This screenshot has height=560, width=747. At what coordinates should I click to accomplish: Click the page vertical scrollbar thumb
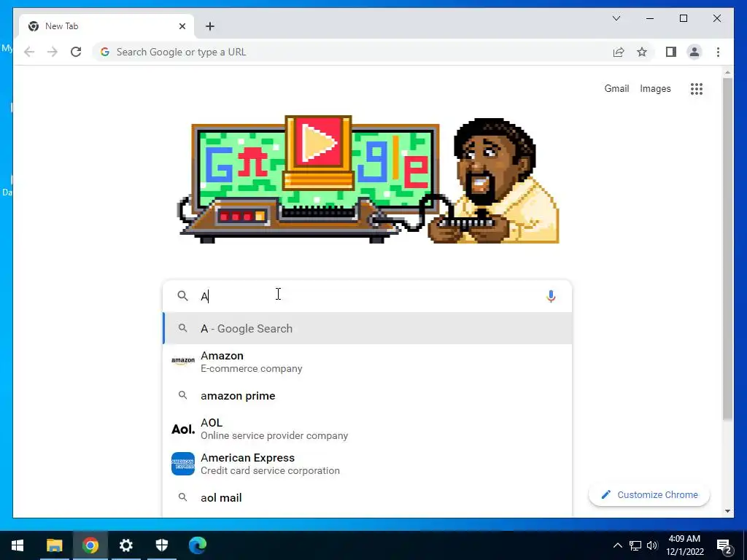(727, 249)
